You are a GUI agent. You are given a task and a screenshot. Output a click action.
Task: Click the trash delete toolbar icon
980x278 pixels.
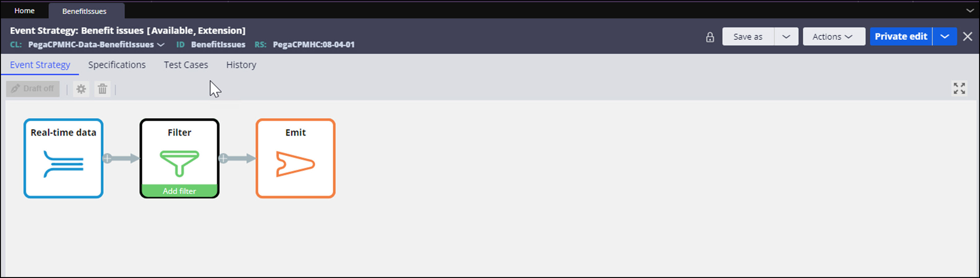click(x=102, y=89)
